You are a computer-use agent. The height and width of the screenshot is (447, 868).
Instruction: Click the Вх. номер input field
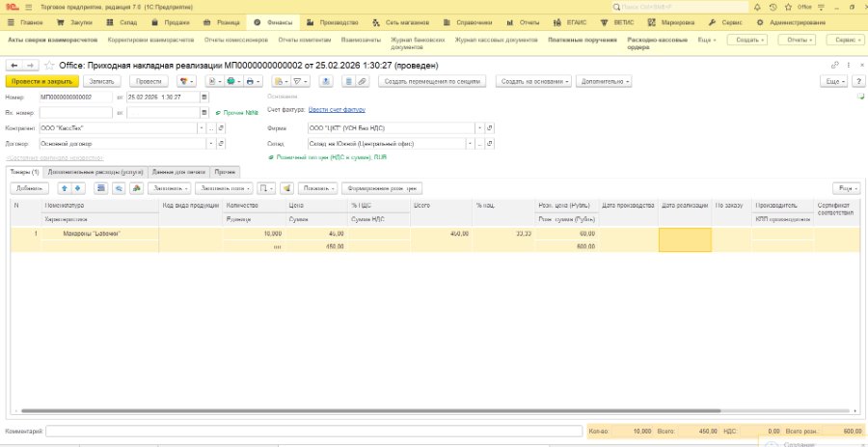click(76, 112)
